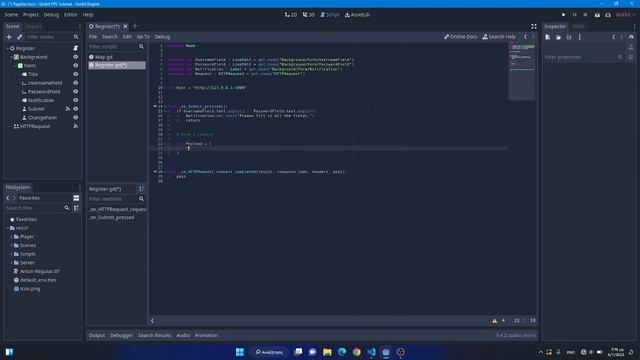This screenshot has height=360, width=640.
Task: Toggle visibility of Title node
Action: point(76,74)
